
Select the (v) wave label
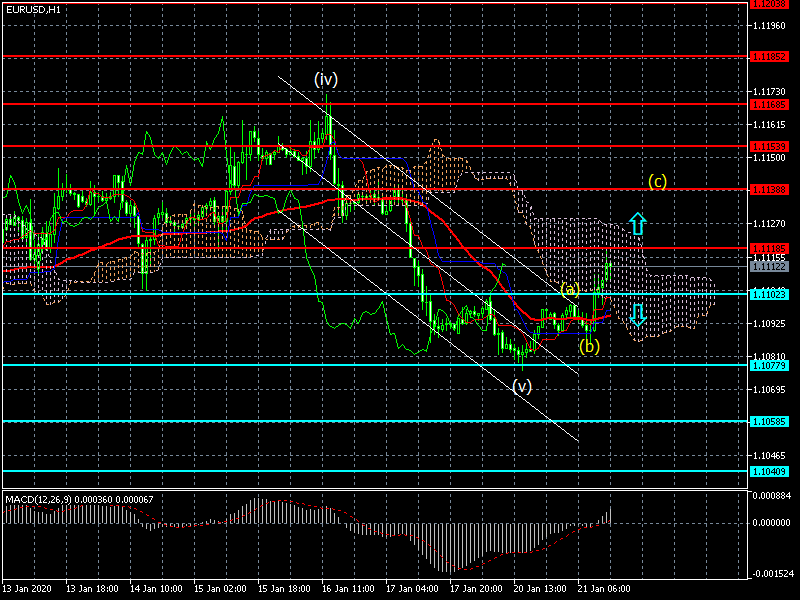(x=522, y=386)
